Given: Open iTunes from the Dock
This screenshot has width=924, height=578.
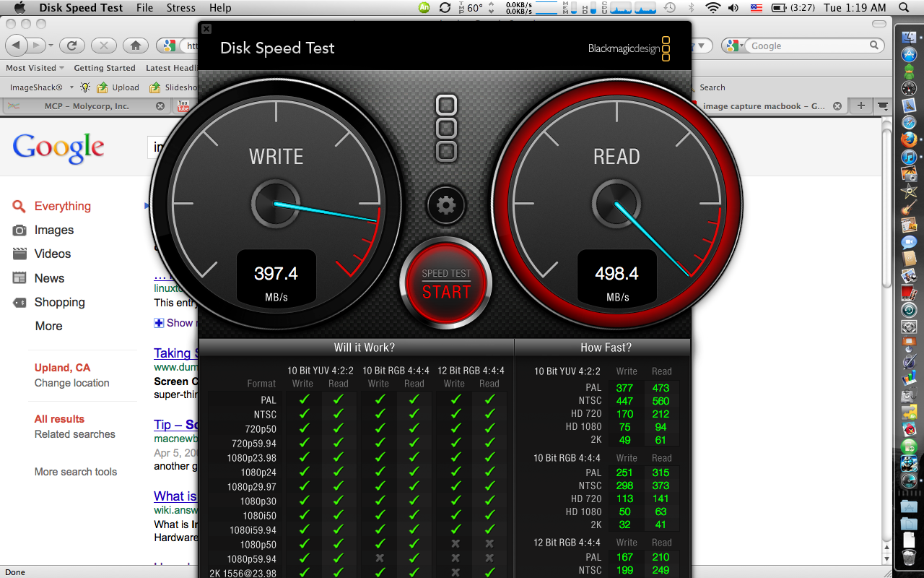Looking at the screenshot, I should [x=909, y=157].
